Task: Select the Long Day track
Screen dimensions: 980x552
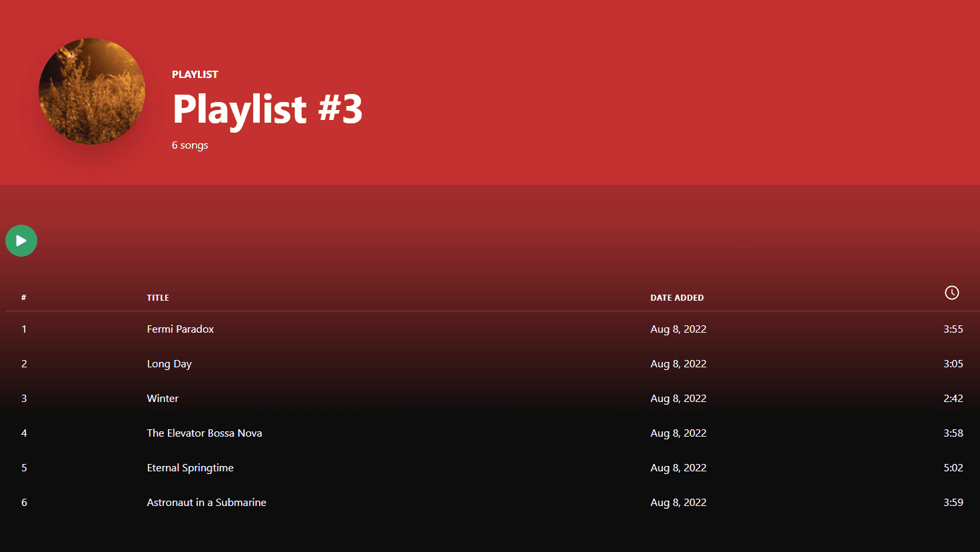Action: pyautogui.click(x=169, y=364)
